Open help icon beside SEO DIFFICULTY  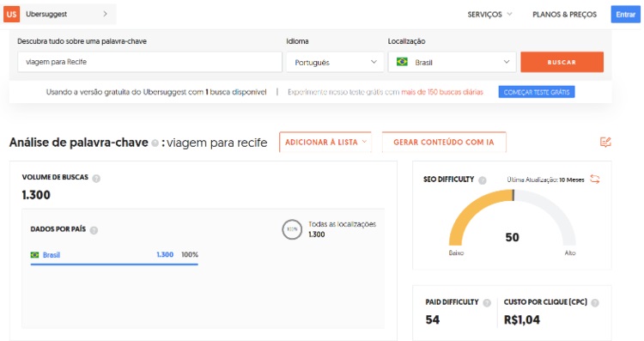[483, 180]
